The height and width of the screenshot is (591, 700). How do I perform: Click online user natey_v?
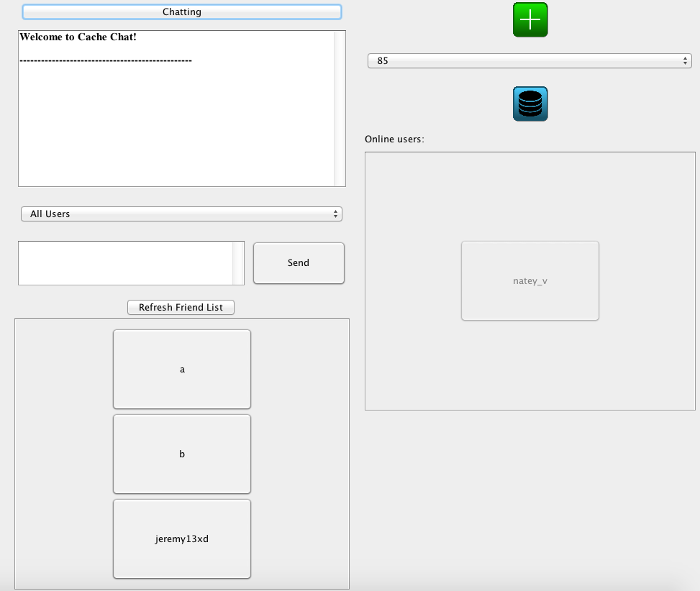click(x=529, y=281)
